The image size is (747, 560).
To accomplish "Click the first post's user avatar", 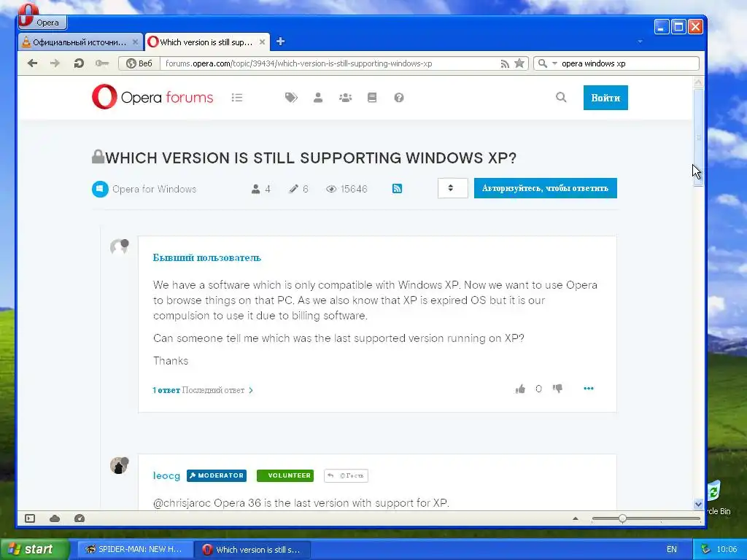I will (x=119, y=247).
